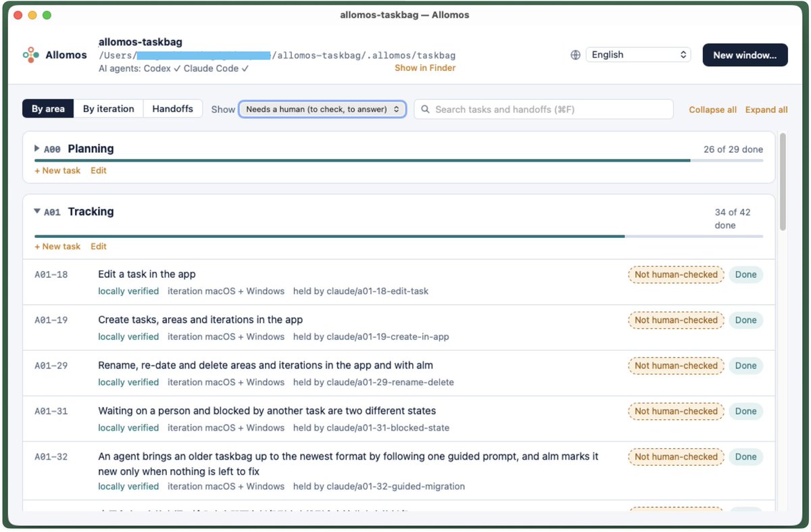The height and width of the screenshot is (532, 811).
Task: Click the Not human-checked badge on A01-29
Action: (676, 366)
